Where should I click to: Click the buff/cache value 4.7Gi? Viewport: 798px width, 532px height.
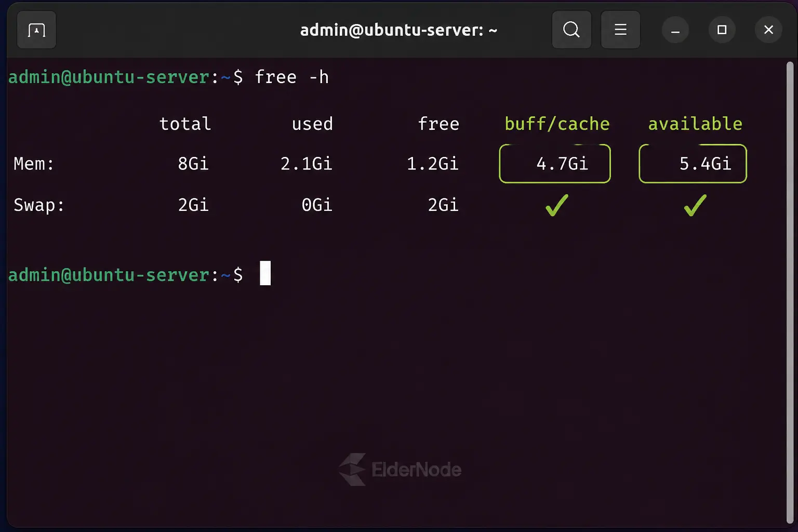point(562,164)
